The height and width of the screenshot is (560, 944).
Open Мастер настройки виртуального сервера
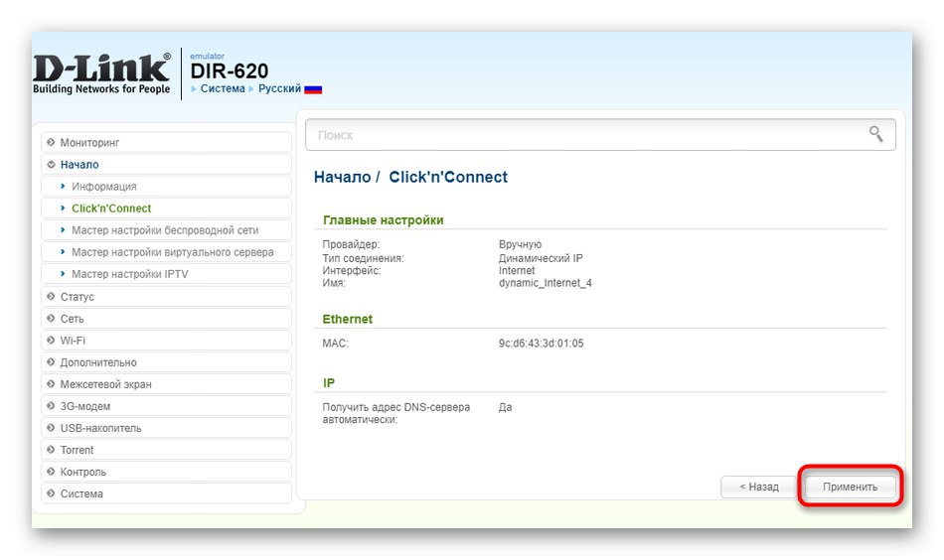173,252
